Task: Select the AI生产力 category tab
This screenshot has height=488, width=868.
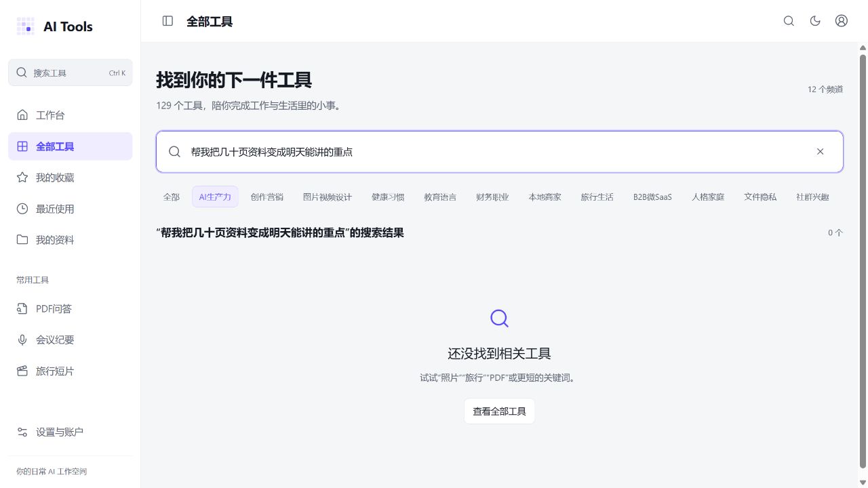Action: (x=215, y=197)
